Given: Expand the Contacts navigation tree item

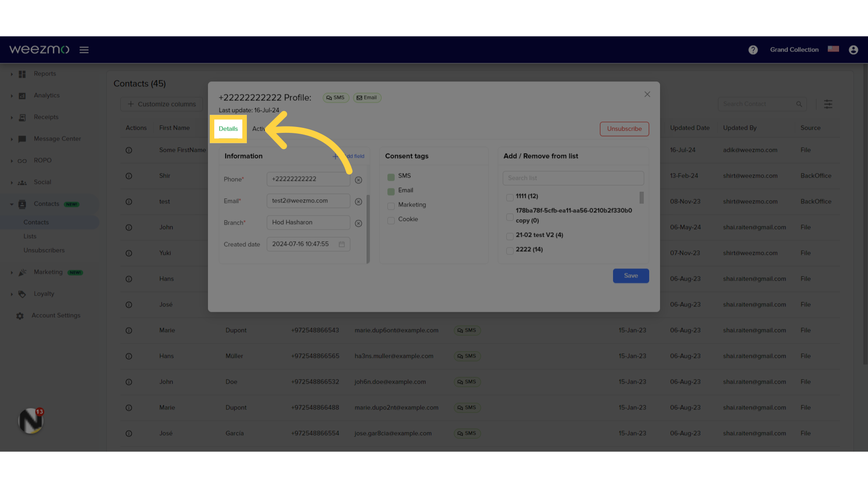Looking at the screenshot, I should [x=11, y=204].
